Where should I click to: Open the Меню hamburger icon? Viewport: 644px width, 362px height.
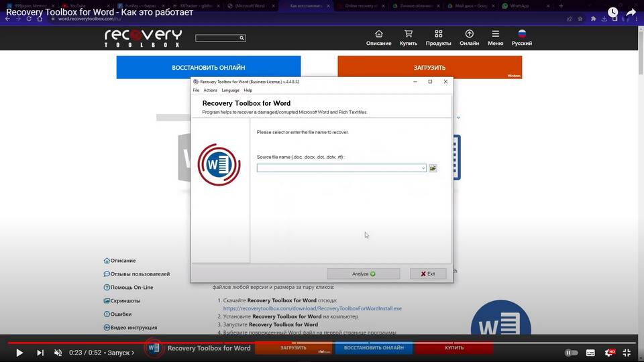(x=495, y=38)
